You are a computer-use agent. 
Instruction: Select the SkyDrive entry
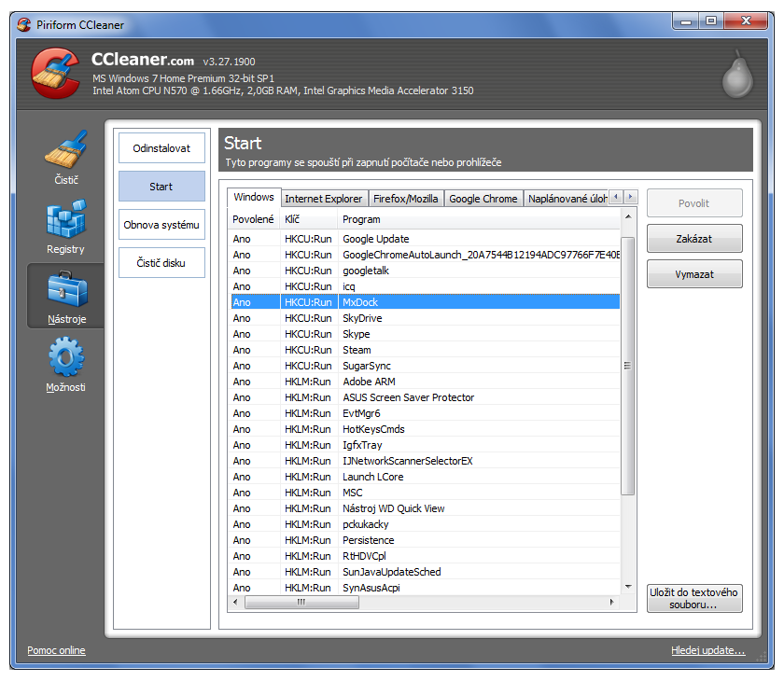click(425, 318)
